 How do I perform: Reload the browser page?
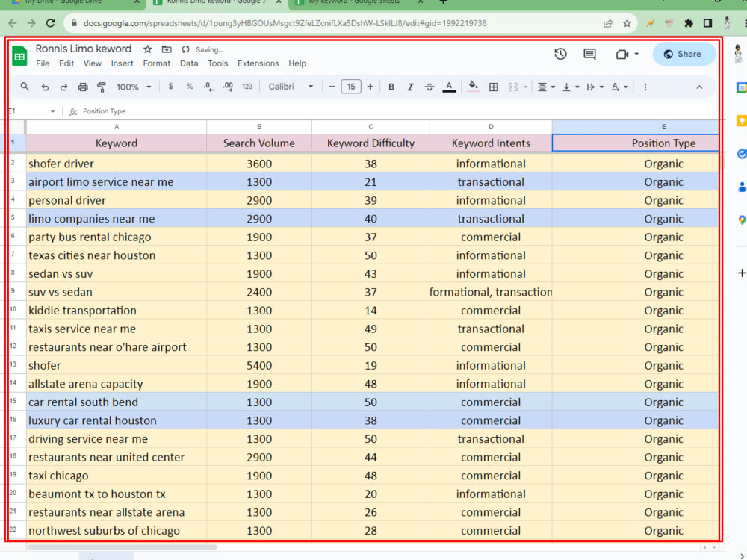50,23
